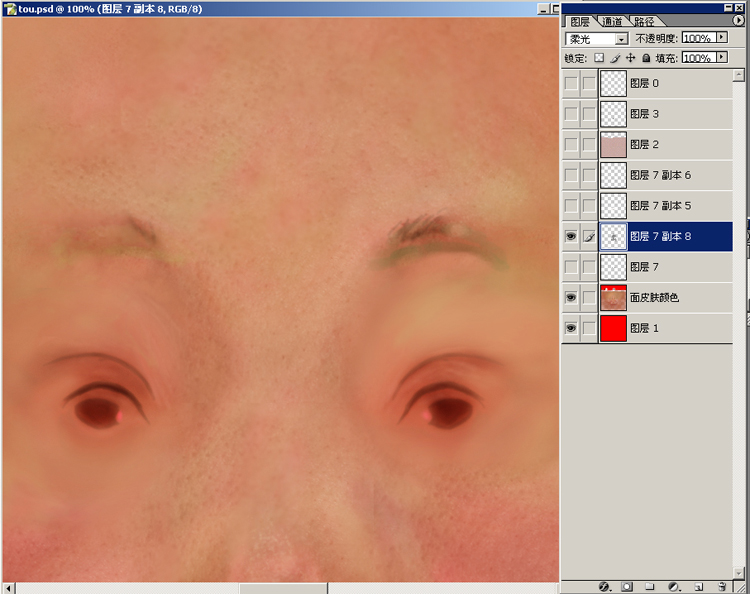Open the layers panel flyout menu arrow
750x594 pixels.
(x=739, y=21)
